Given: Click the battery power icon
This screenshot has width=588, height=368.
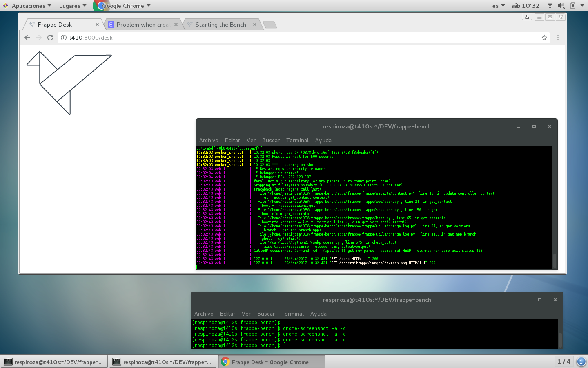Looking at the screenshot, I should pos(572,6).
